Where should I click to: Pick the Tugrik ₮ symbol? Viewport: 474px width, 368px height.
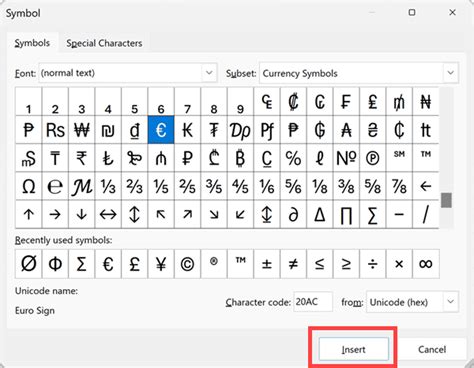click(x=214, y=130)
